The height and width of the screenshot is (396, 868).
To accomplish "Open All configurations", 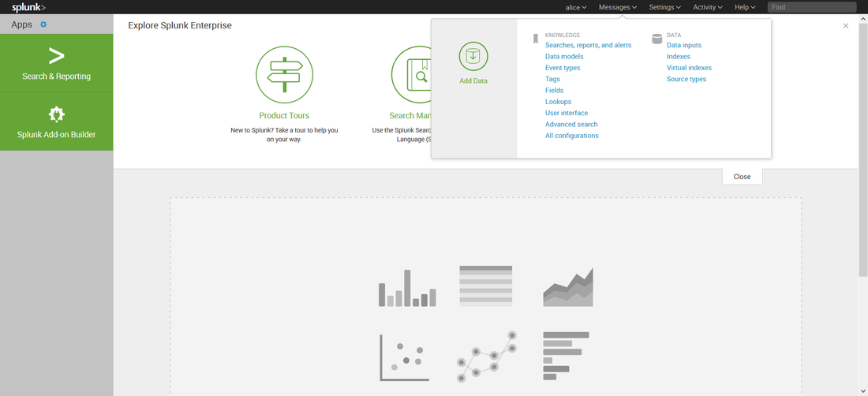I will [572, 136].
